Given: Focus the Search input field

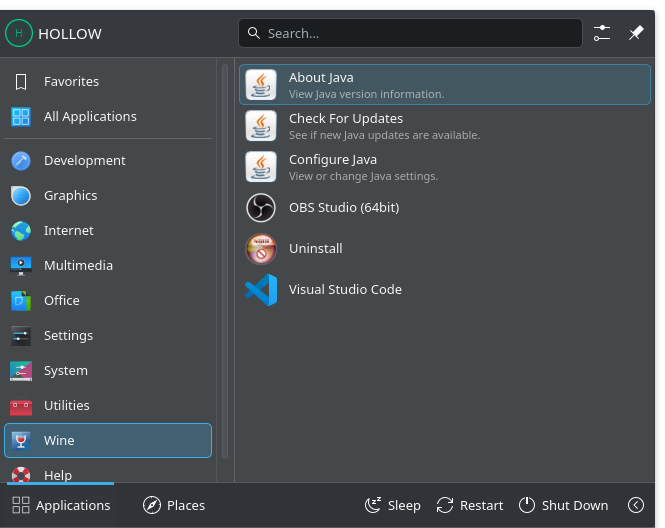Looking at the screenshot, I should pos(410,33).
